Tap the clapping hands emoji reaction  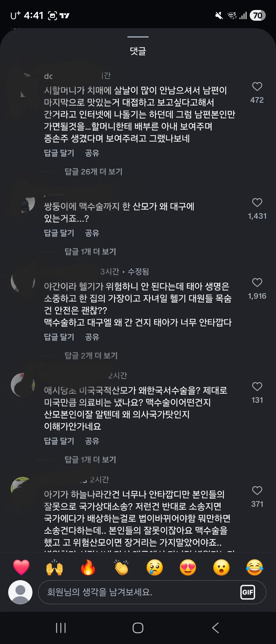(x=121, y=567)
